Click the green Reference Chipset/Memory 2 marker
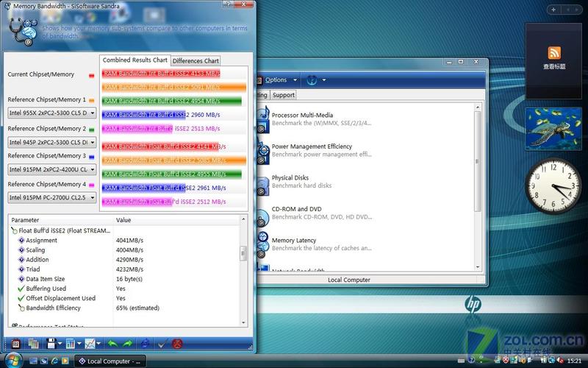Screen dimensions: 588x368 point(91,130)
